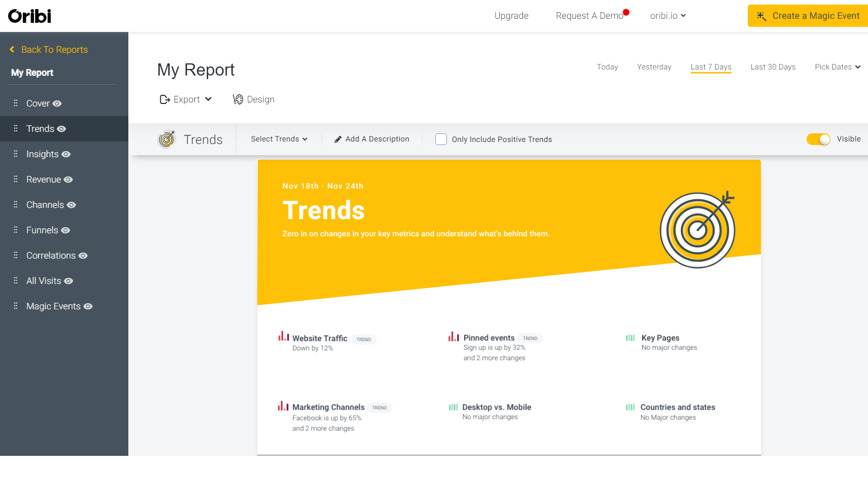Toggle visibility eye for Correlations section
Screen dimensions: 868x502
pos(83,256)
